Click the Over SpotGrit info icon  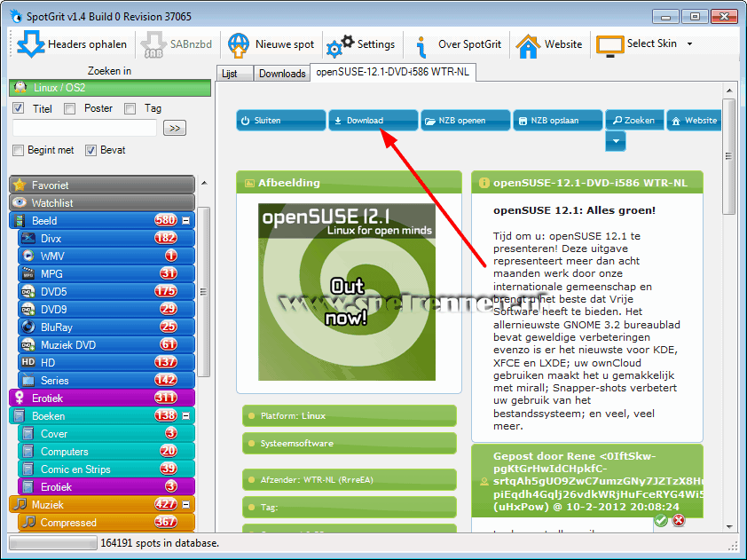[421, 46]
